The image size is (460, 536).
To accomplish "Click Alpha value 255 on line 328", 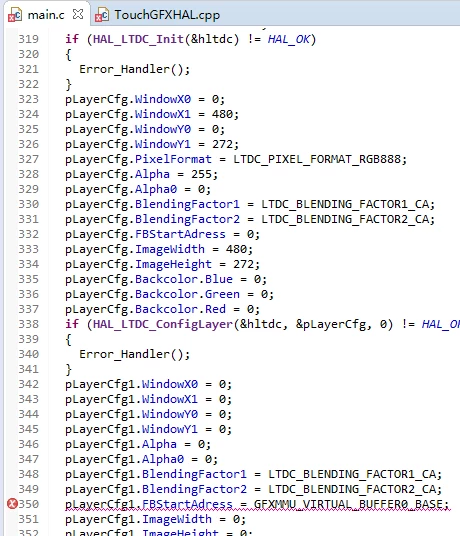I will (201, 174).
